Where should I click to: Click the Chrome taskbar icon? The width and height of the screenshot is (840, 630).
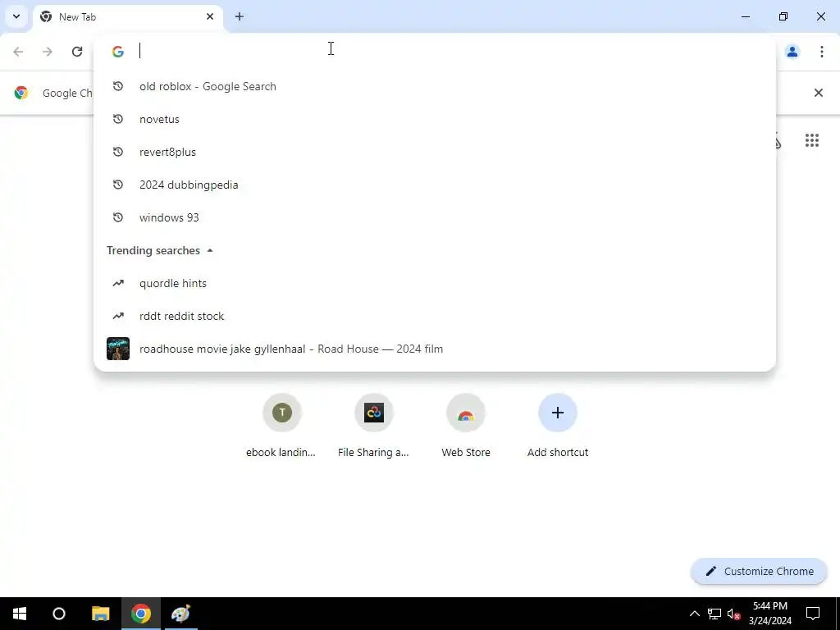pos(141,614)
